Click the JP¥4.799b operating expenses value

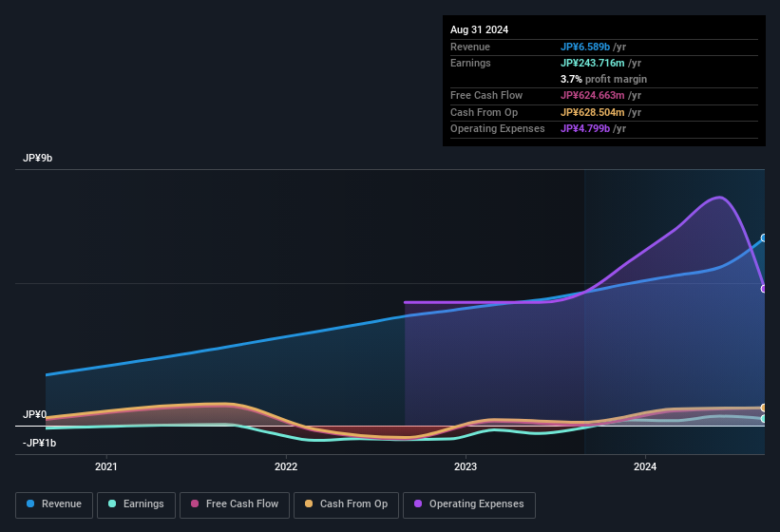point(585,129)
